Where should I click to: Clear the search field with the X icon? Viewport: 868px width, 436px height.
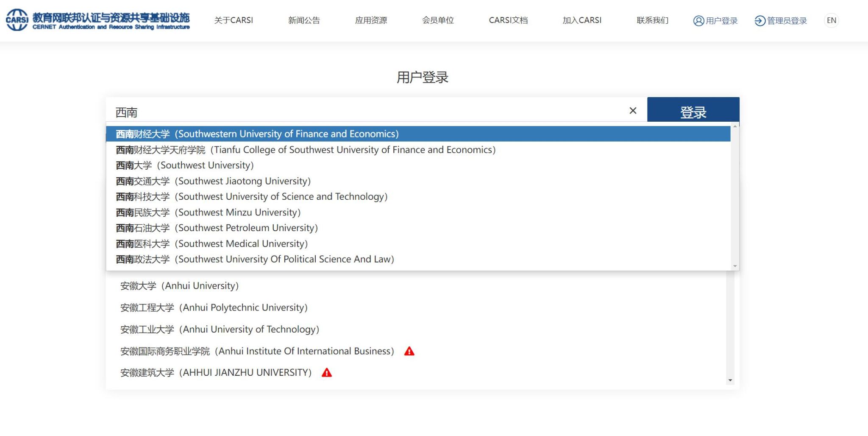click(x=633, y=111)
